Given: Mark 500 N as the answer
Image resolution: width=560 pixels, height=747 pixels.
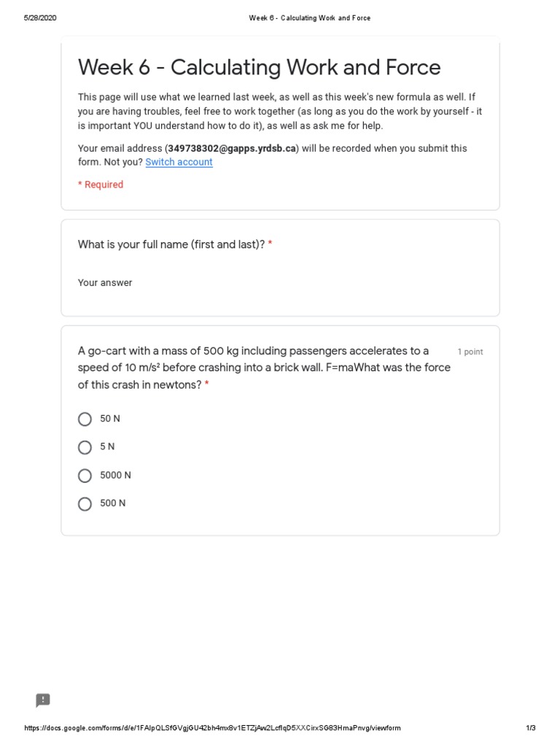Looking at the screenshot, I should (85, 504).
